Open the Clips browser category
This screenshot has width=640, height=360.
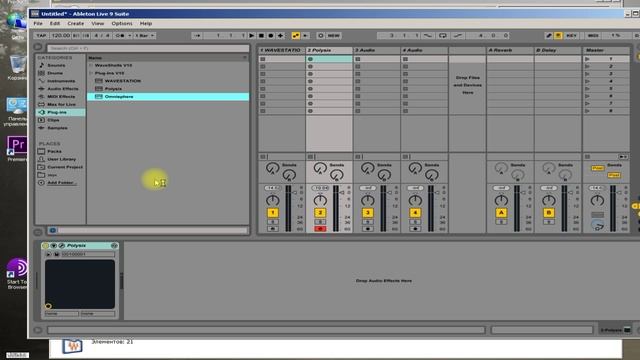click(x=53, y=120)
